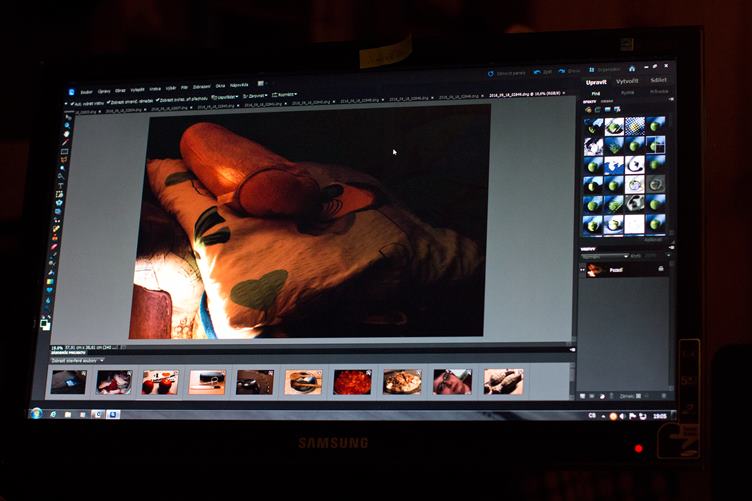Switch to Rychlé edit mode
752x501 pixels.
pos(627,93)
